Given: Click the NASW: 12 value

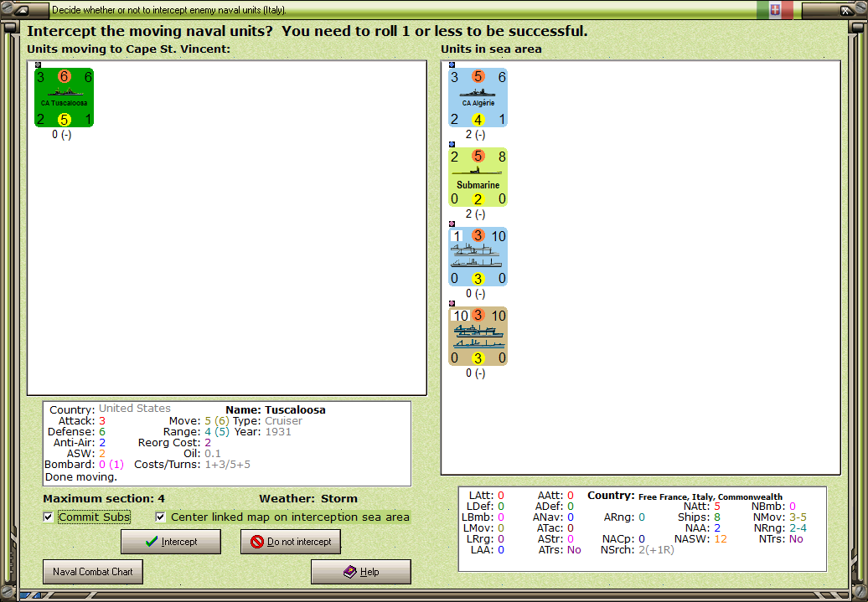Looking at the screenshot, I should 721,539.
